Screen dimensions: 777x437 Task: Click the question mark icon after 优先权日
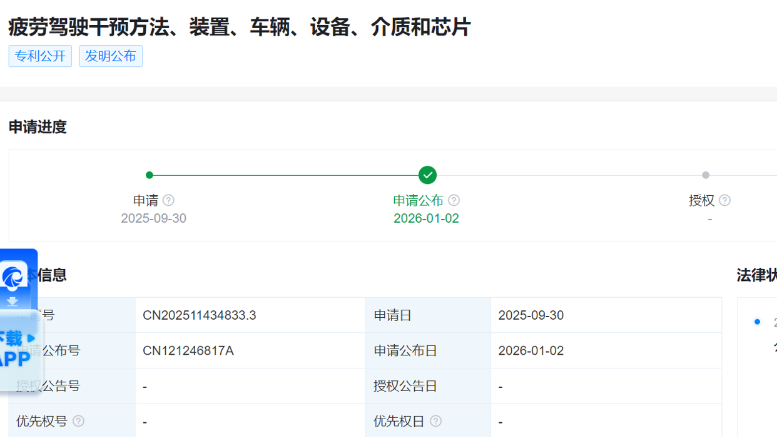point(436,421)
